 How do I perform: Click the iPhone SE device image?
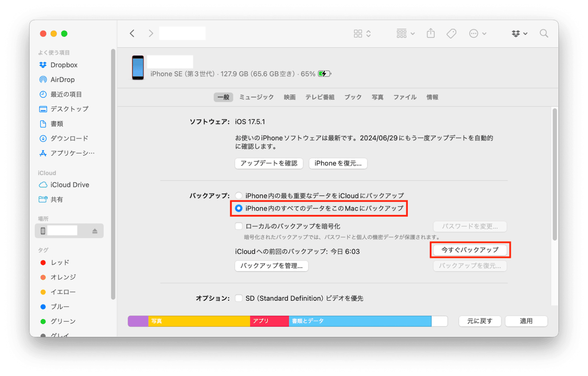pyautogui.click(x=138, y=67)
